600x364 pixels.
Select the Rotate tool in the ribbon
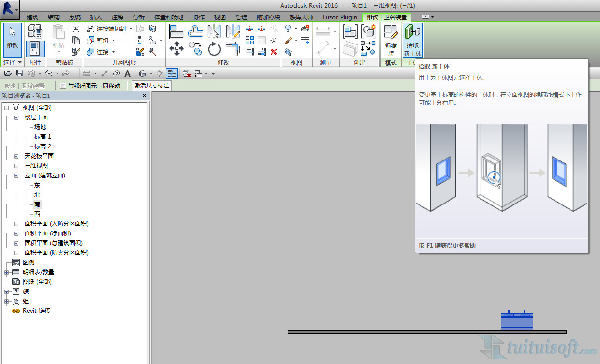point(214,48)
